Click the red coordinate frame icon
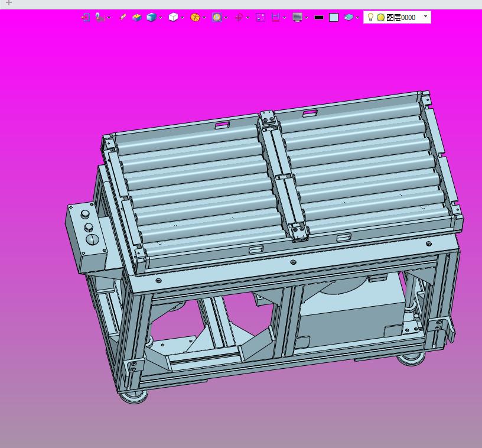The width and height of the screenshot is (482, 448). tap(239, 18)
